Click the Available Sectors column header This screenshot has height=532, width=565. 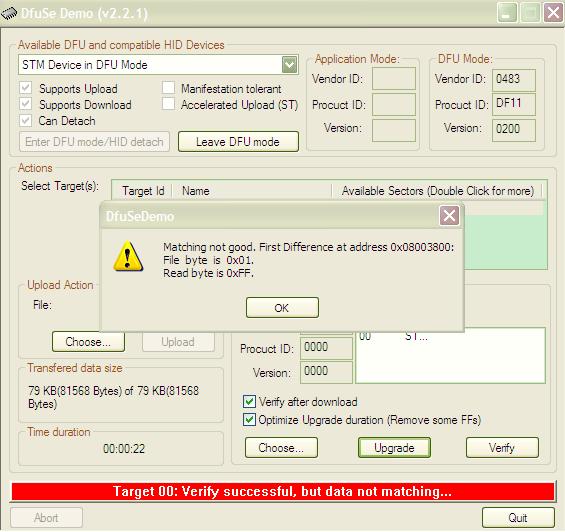point(437,191)
